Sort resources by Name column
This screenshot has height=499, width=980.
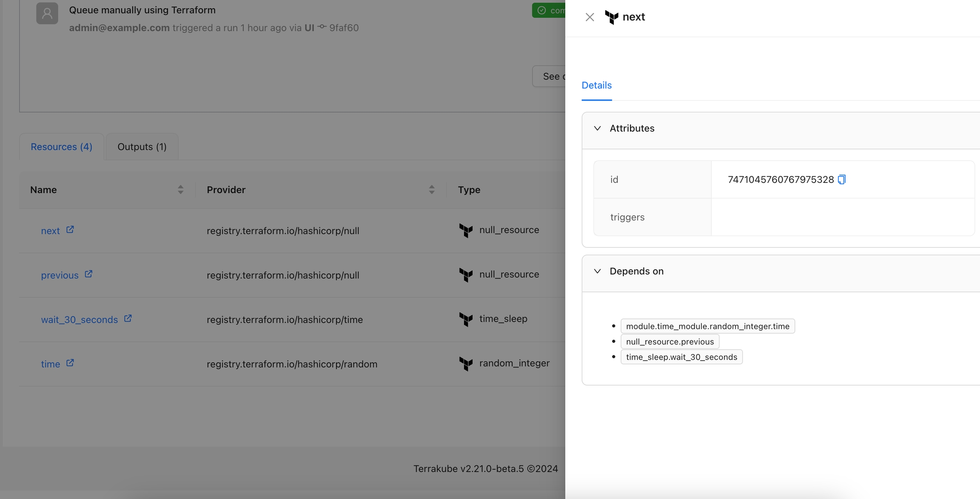(180, 190)
